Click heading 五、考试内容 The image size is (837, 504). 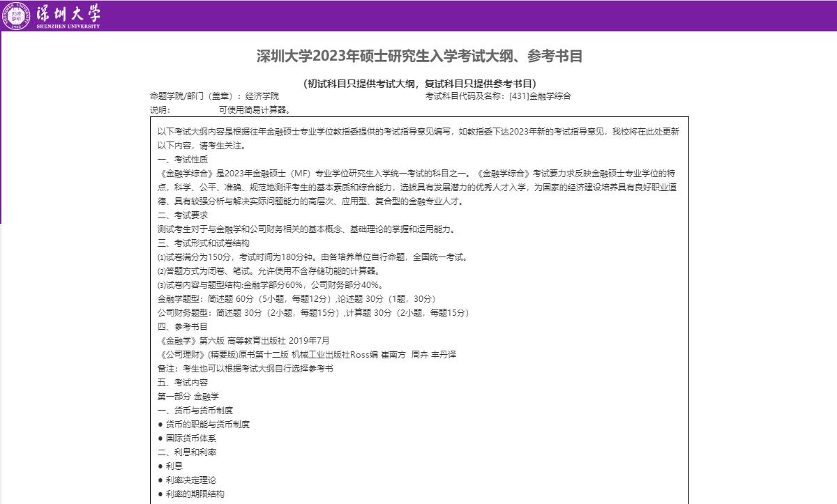tap(183, 383)
